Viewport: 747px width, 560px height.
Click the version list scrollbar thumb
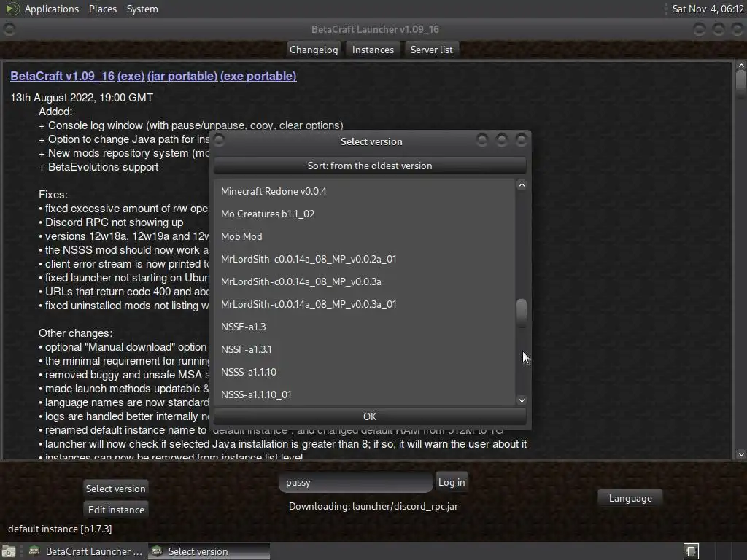click(x=522, y=313)
